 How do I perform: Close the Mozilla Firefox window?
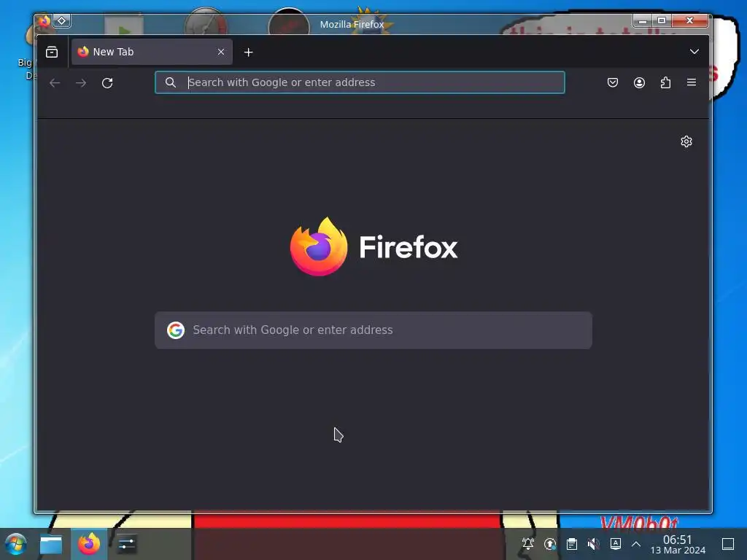pyautogui.click(x=690, y=20)
